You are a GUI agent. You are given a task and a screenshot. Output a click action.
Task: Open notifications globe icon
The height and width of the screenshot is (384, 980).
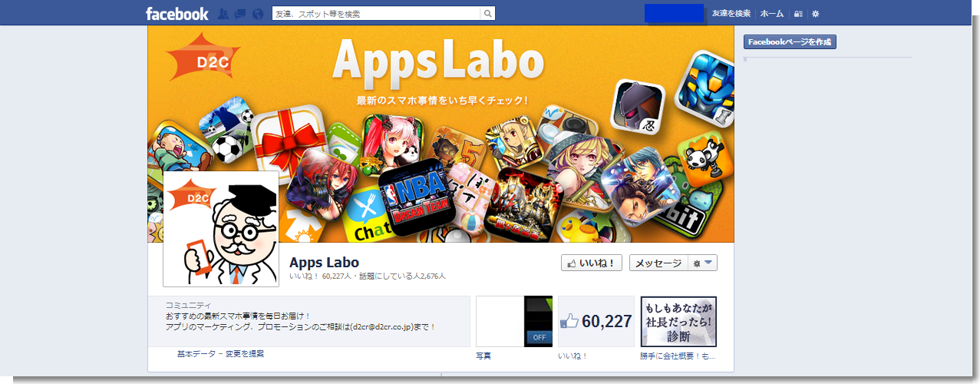[257, 14]
